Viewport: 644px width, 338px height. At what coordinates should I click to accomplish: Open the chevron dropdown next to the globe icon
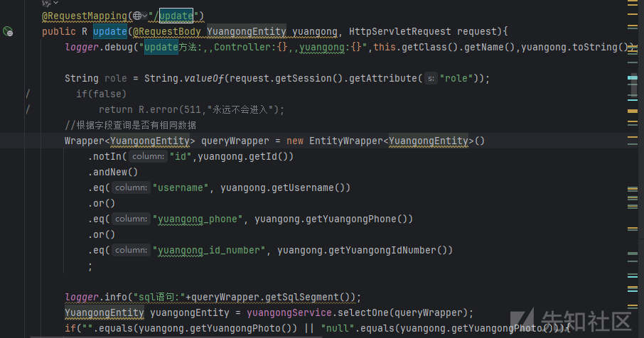(x=144, y=16)
